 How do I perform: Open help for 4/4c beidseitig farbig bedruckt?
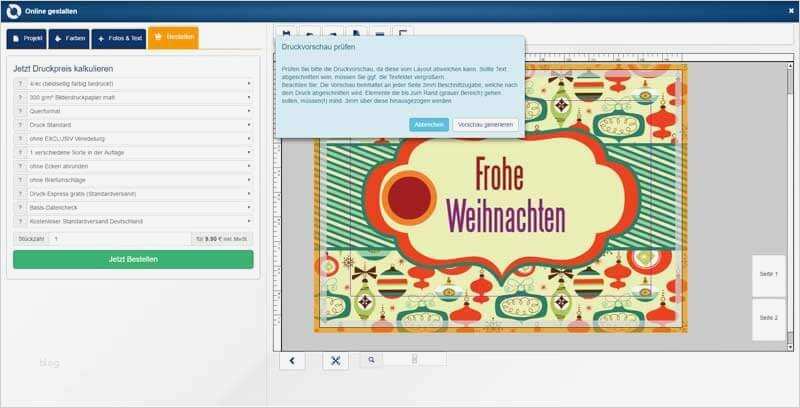pos(20,84)
